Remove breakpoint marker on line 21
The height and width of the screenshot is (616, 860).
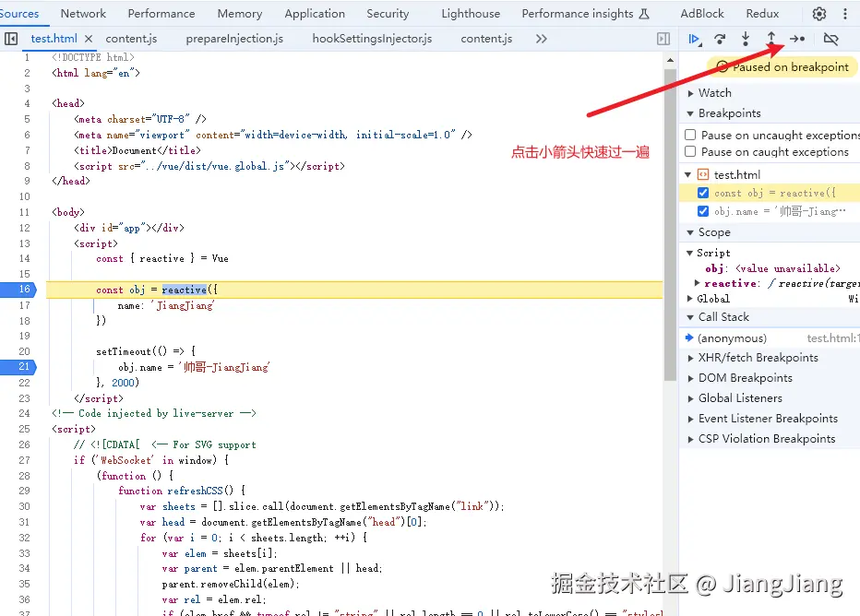18,367
